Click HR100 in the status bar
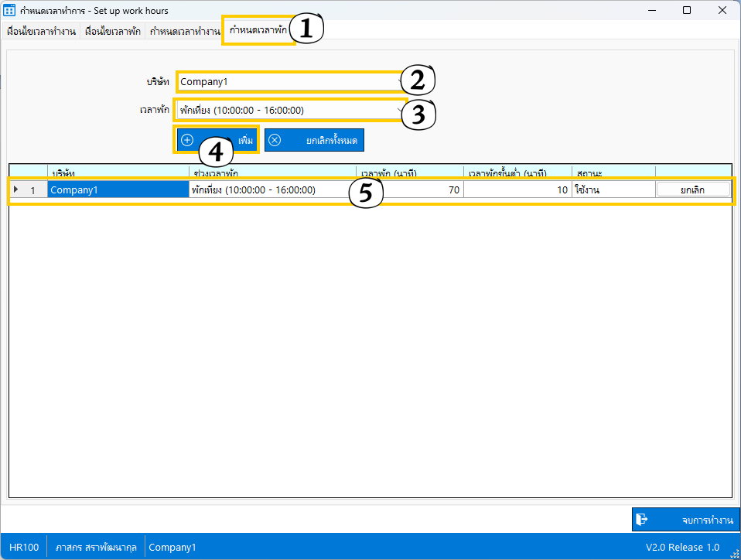The height and width of the screenshot is (560, 741). pos(23,547)
